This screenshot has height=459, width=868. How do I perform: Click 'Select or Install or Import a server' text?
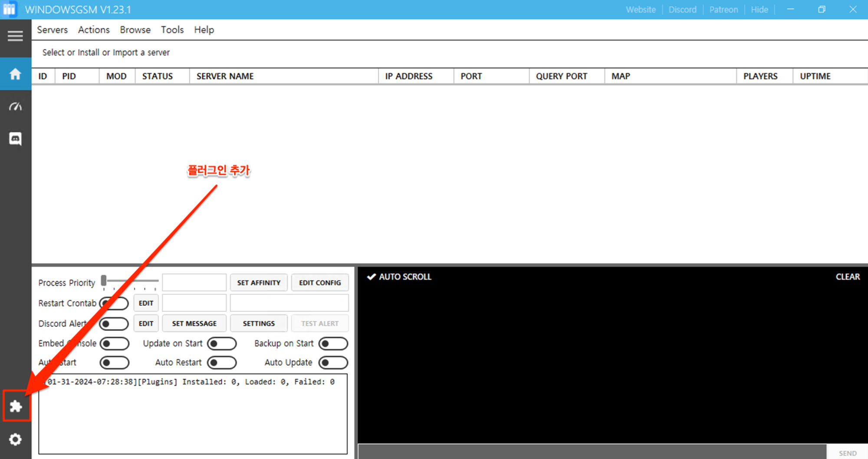[x=106, y=53]
